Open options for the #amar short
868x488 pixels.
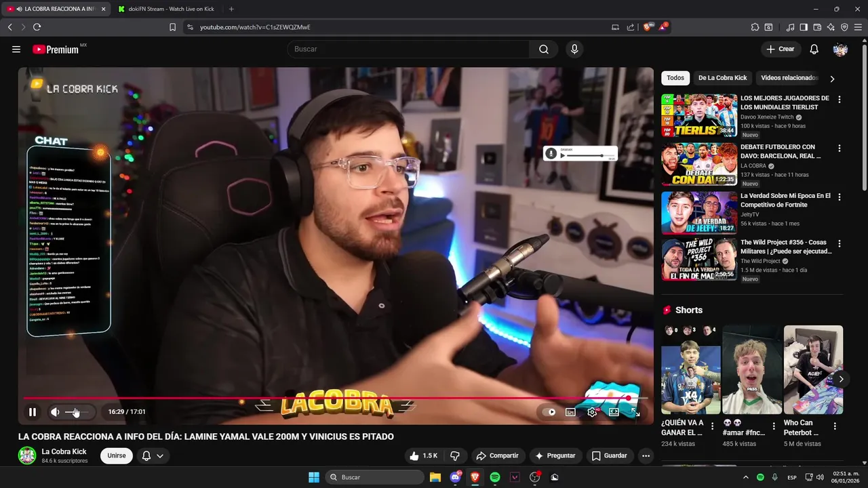click(773, 426)
